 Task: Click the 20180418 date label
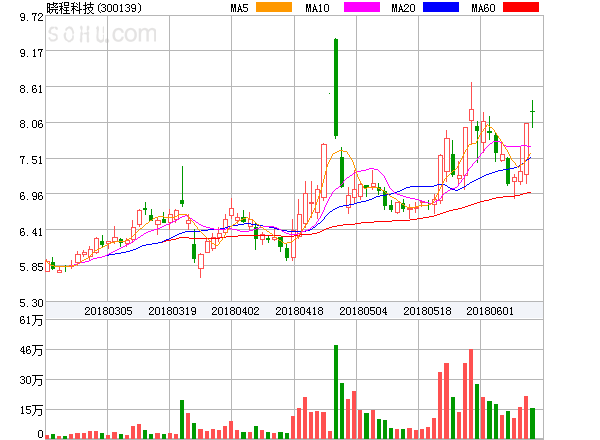pos(299,311)
